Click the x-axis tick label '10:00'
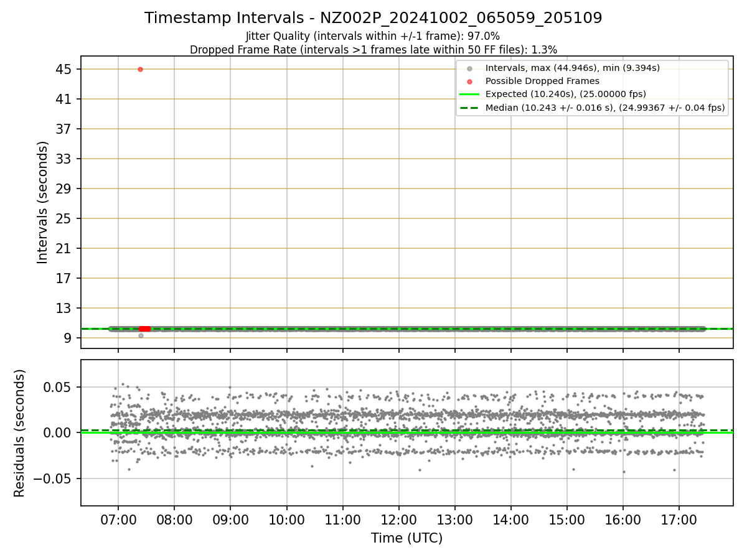Screen dimensions: 747x560 [x=286, y=519]
